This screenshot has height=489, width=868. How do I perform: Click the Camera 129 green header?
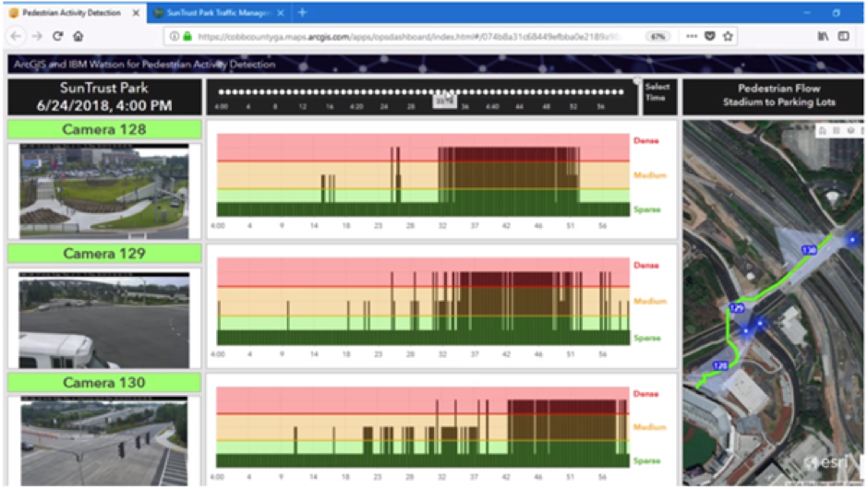[x=104, y=254]
